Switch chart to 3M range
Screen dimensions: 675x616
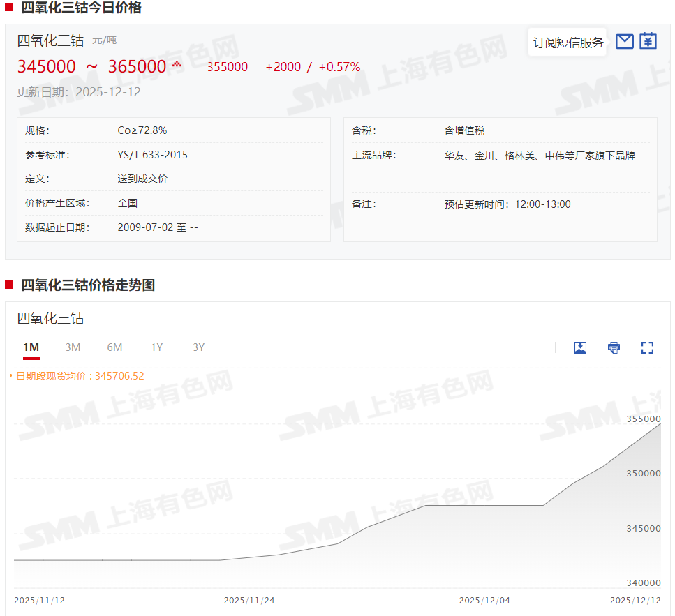point(73,347)
